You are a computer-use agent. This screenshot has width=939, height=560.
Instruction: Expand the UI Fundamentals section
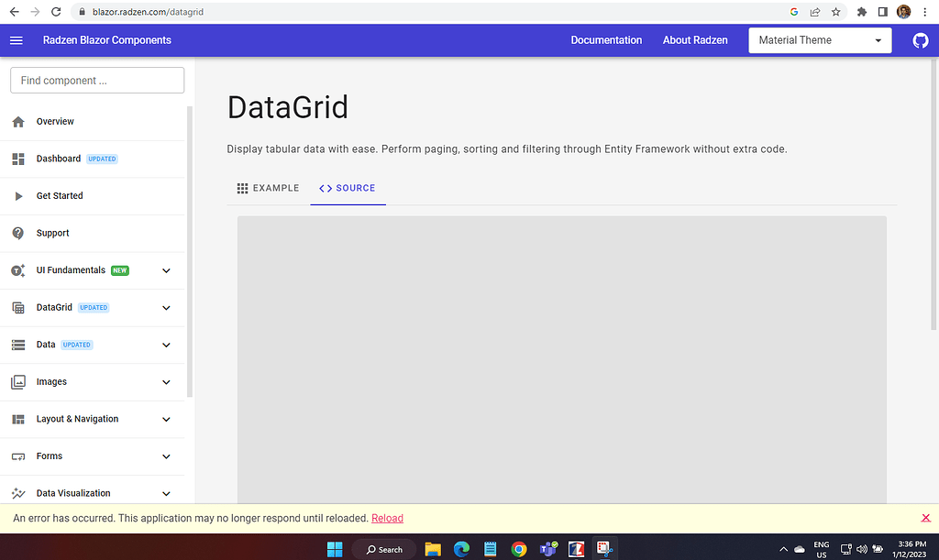165,270
